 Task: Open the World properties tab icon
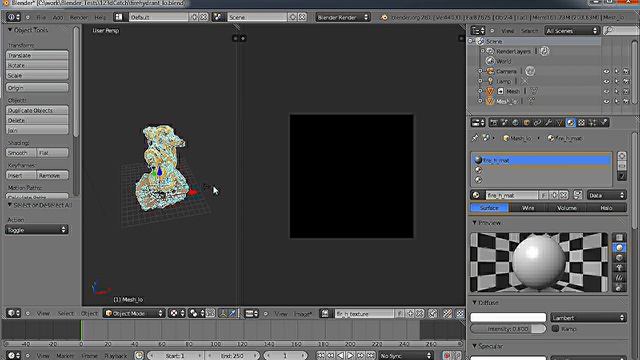click(x=516, y=122)
